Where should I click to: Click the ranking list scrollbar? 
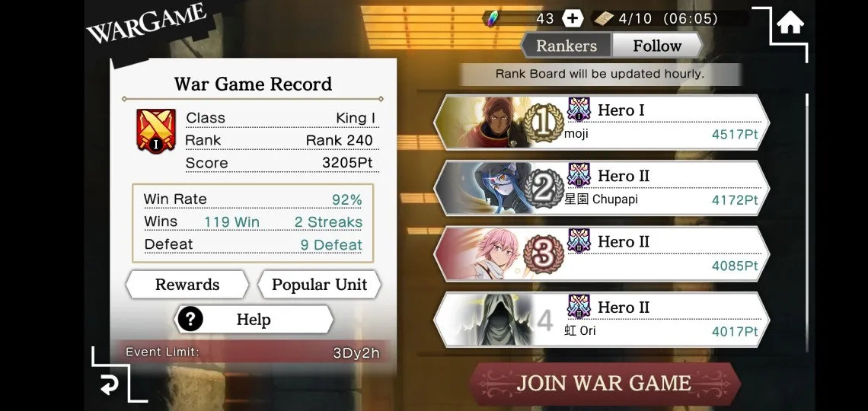pos(807,221)
